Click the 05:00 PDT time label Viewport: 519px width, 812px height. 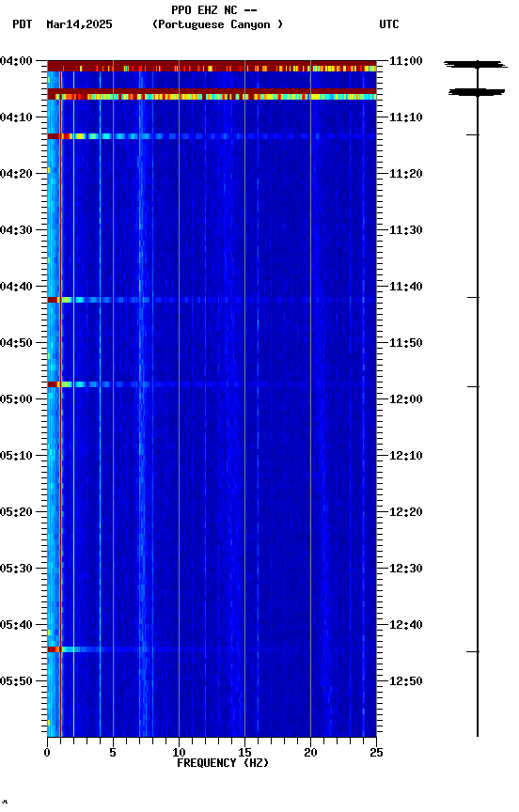[16, 399]
